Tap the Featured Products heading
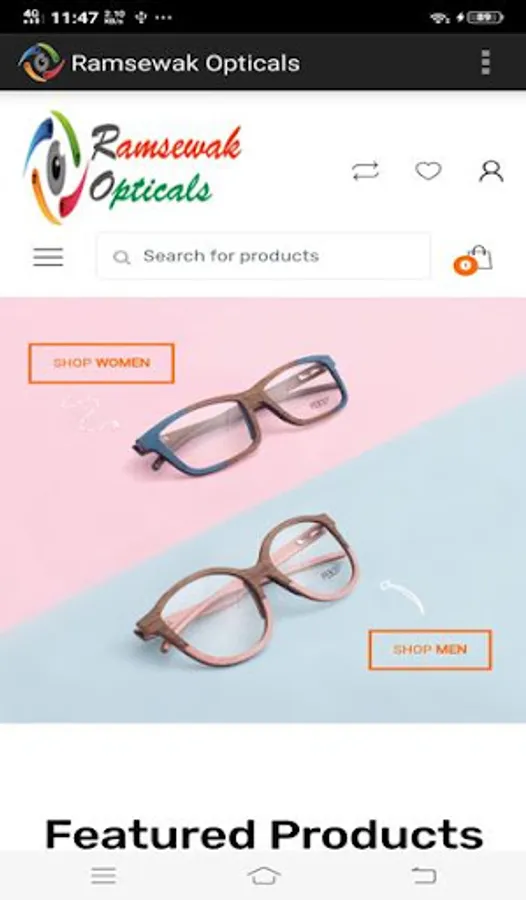This screenshot has height=900, width=526. (264, 834)
